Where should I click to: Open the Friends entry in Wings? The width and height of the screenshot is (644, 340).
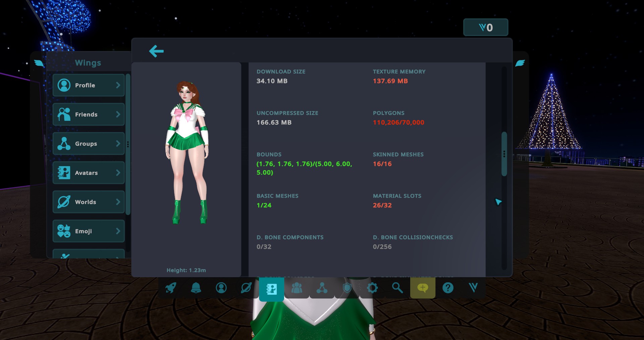(89, 114)
